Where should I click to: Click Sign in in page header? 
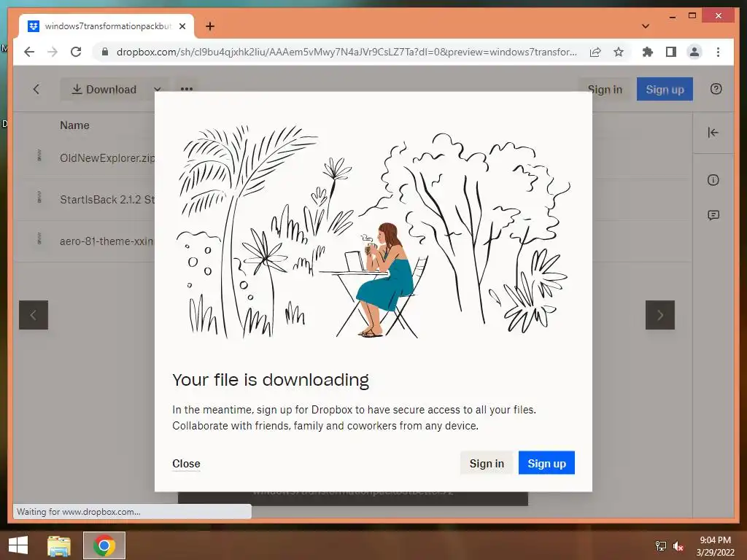point(605,89)
